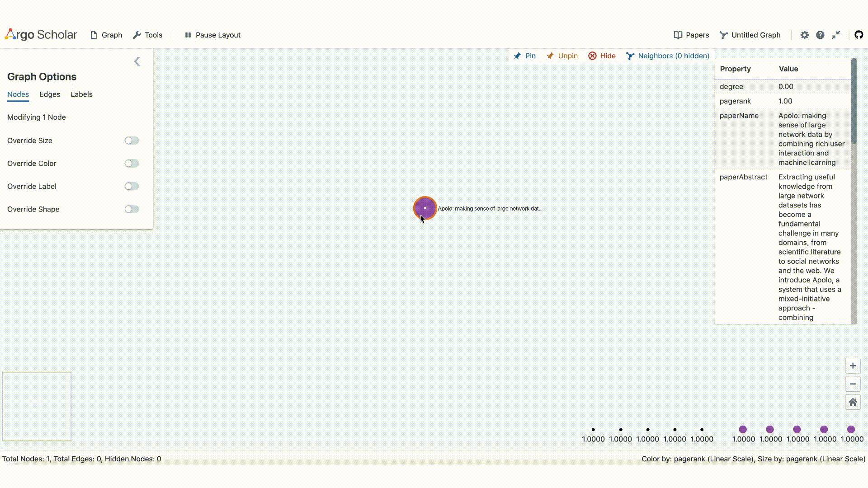
Task: Select the purple Apolo paper node
Action: (425, 208)
